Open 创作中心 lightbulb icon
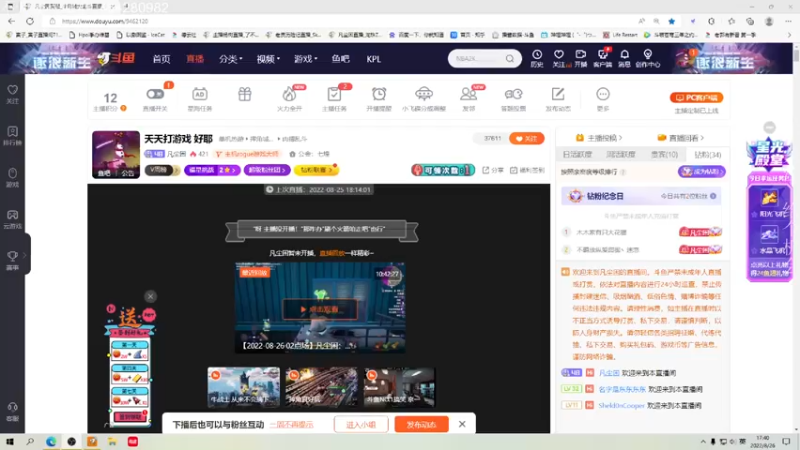This screenshot has height=450, width=800. pos(647,58)
